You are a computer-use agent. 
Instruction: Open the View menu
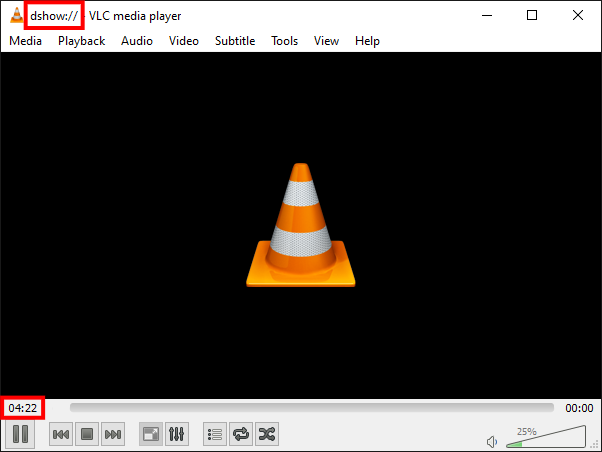click(x=326, y=41)
